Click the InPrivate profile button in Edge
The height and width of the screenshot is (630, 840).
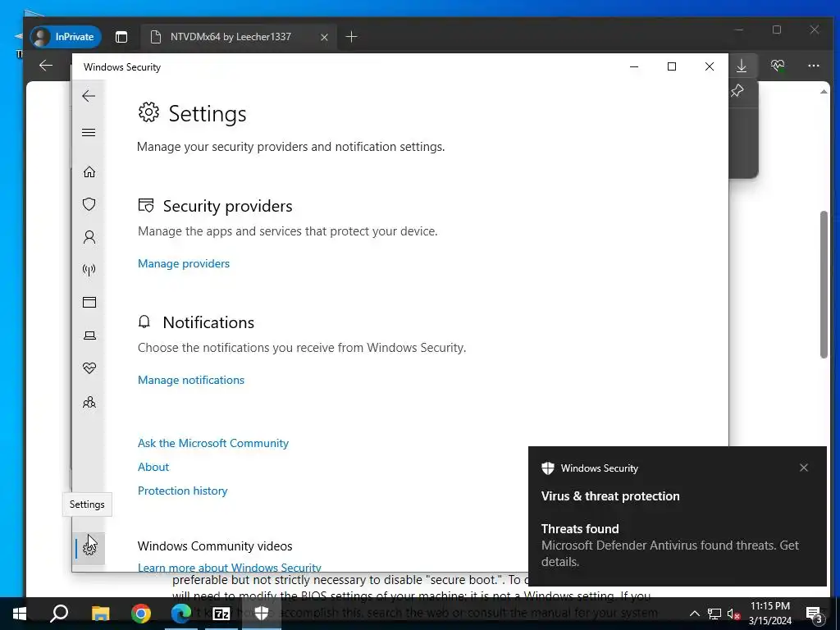click(66, 36)
